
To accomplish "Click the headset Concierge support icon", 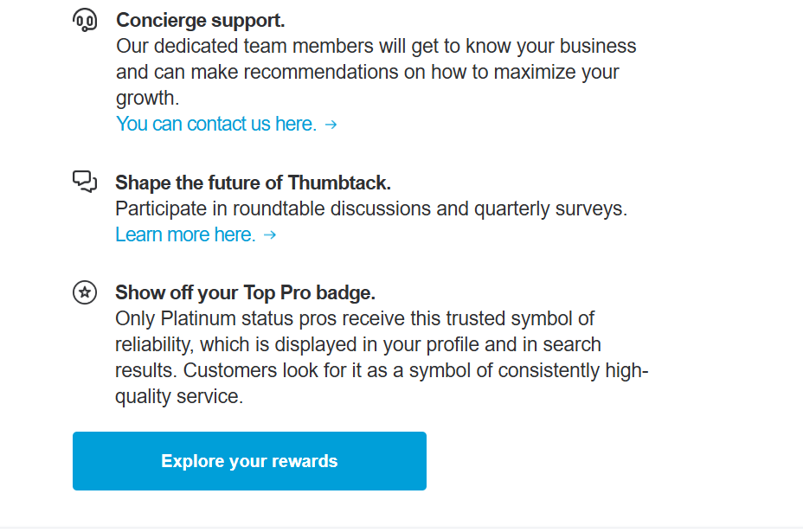I will (85, 20).
